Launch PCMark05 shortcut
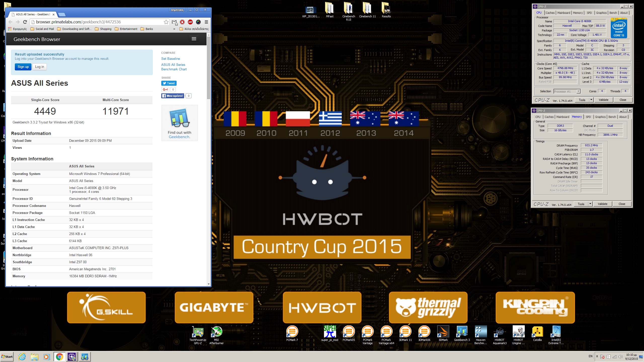 (x=349, y=334)
